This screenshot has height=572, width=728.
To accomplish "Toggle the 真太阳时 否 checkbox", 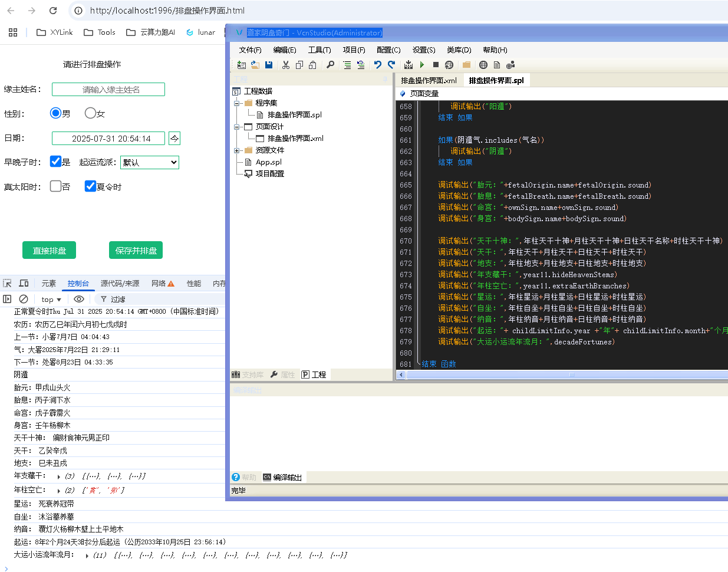I will pyautogui.click(x=56, y=186).
